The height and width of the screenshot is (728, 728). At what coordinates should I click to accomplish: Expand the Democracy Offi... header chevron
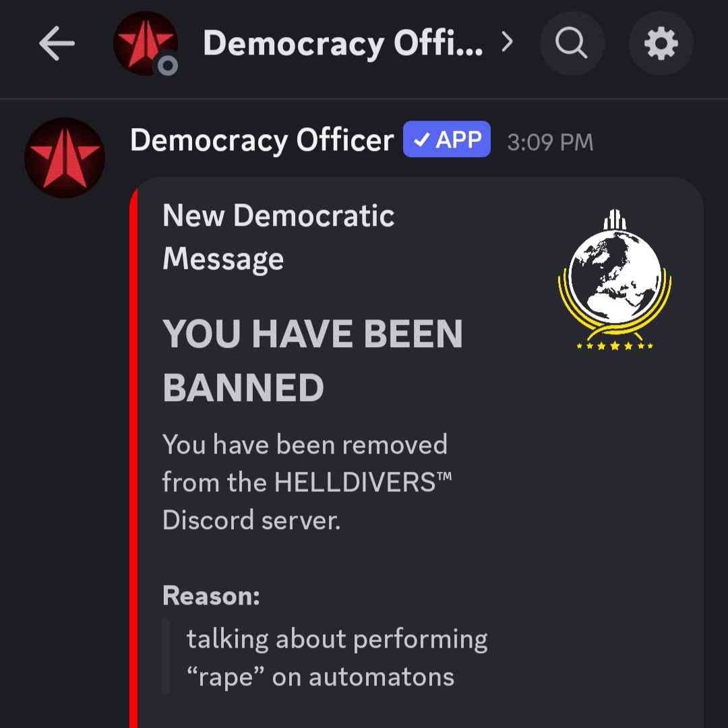pyautogui.click(x=508, y=42)
